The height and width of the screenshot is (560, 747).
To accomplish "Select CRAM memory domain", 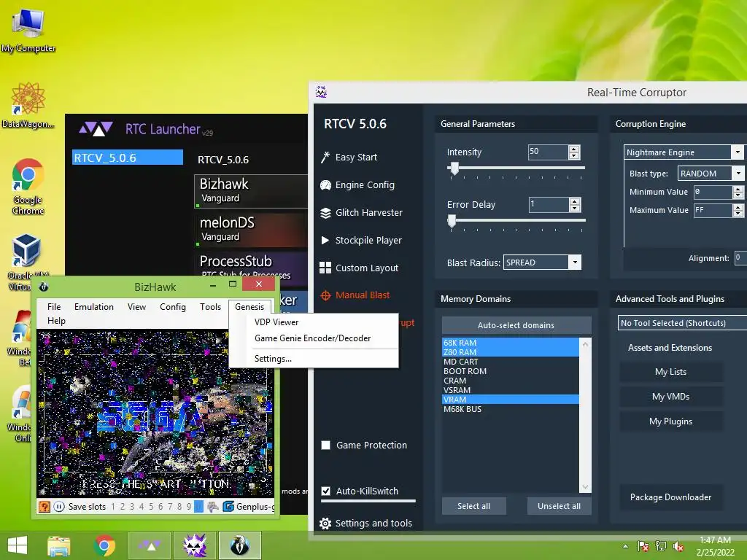I will [x=511, y=381].
